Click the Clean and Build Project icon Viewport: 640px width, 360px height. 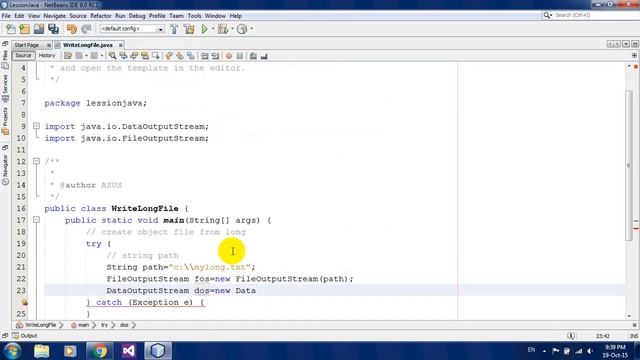pyautogui.click(x=189, y=29)
